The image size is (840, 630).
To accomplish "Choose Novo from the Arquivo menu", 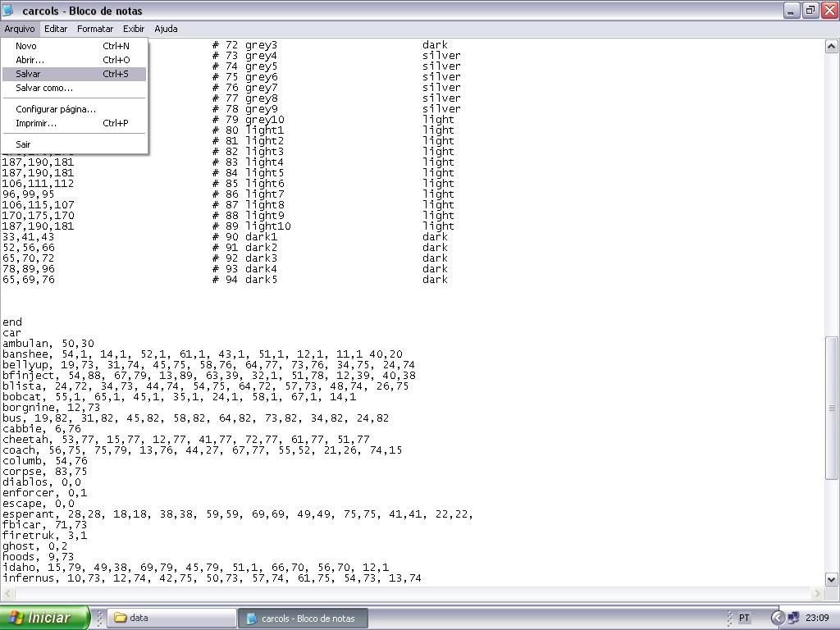I will tap(74, 46).
